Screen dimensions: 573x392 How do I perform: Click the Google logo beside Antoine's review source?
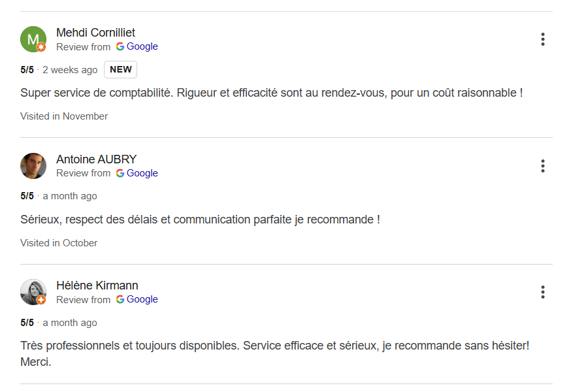click(x=120, y=173)
